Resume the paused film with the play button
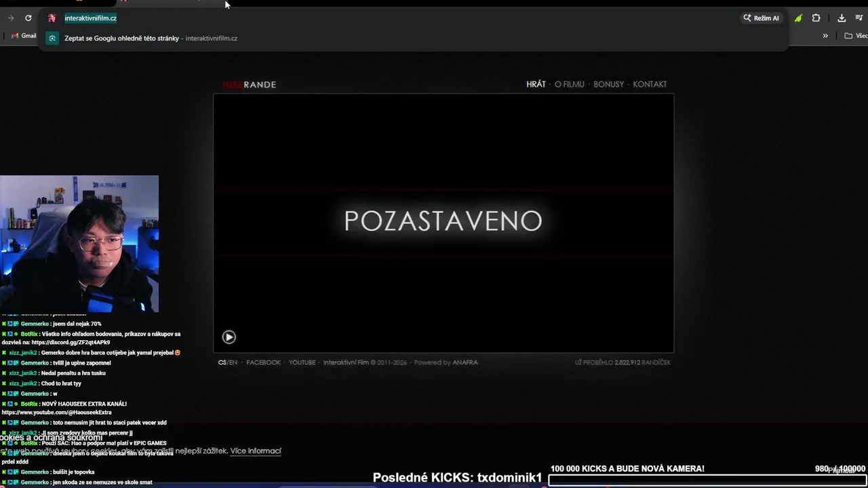 [229, 337]
